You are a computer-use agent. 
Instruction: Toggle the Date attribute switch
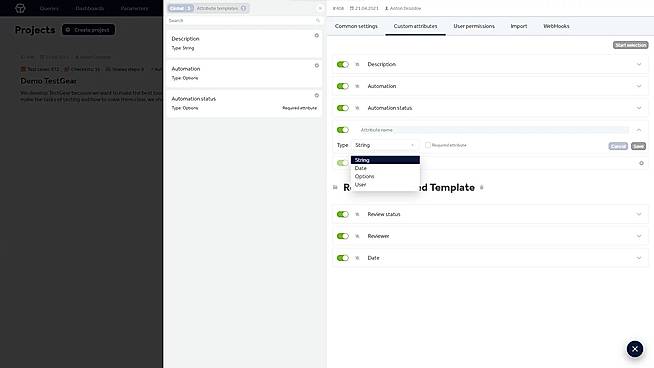click(342, 258)
